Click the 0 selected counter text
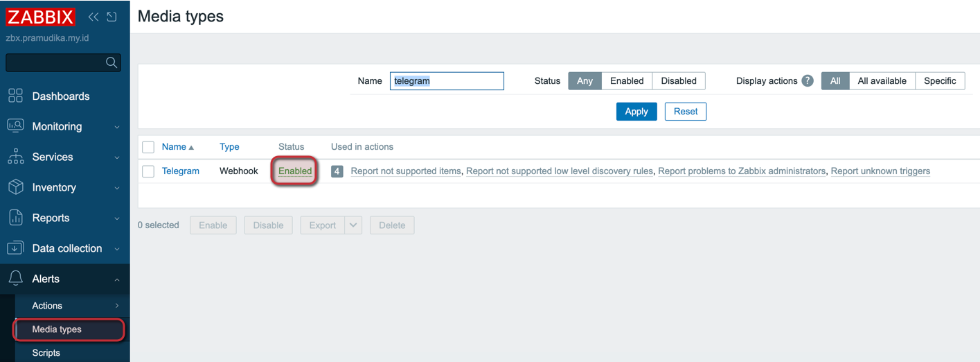Viewport: 980px width, 362px height. tap(159, 225)
